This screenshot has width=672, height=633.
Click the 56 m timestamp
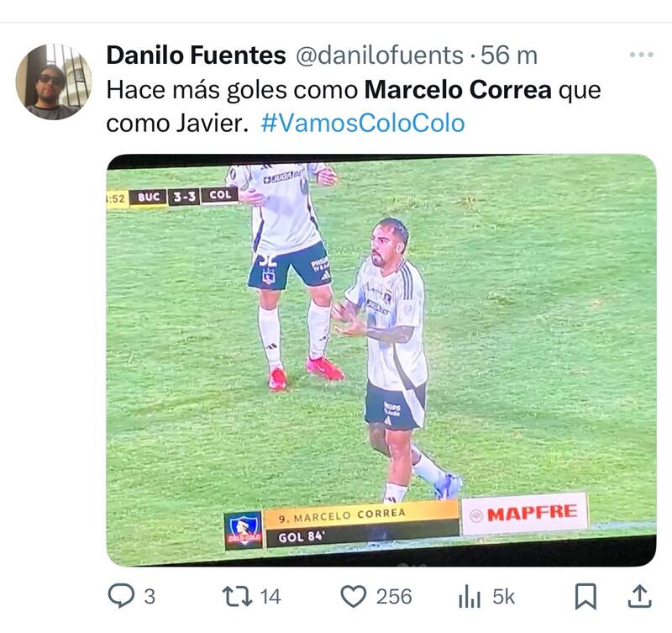(509, 55)
